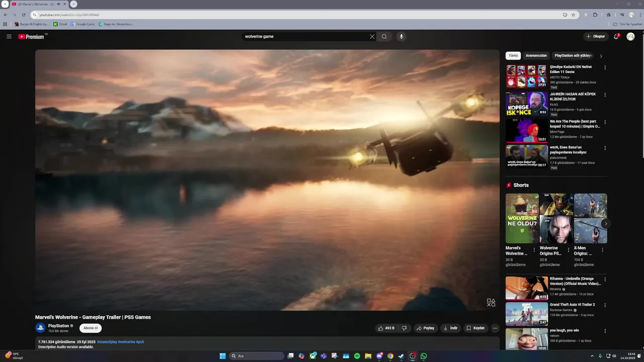Viewport: 644px width, 362px height.
Task: Select the 'Aramanızdan' filter chip
Action: 536,56
